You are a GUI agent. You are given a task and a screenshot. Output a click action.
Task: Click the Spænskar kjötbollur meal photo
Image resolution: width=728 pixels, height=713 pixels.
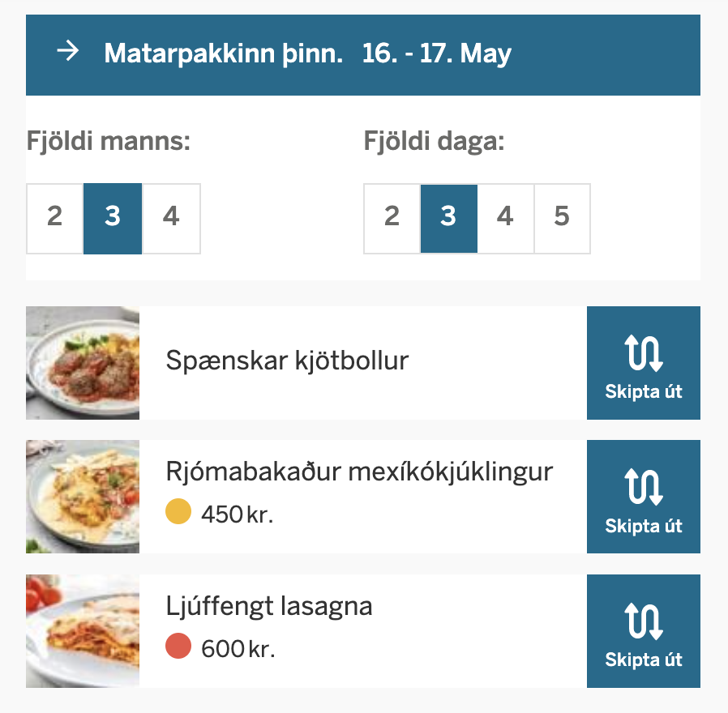point(83,363)
